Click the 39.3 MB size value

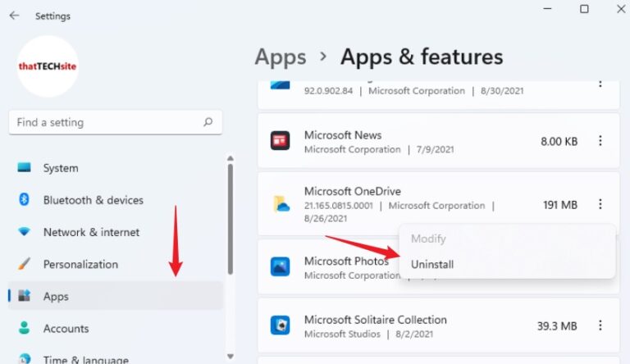pos(557,325)
